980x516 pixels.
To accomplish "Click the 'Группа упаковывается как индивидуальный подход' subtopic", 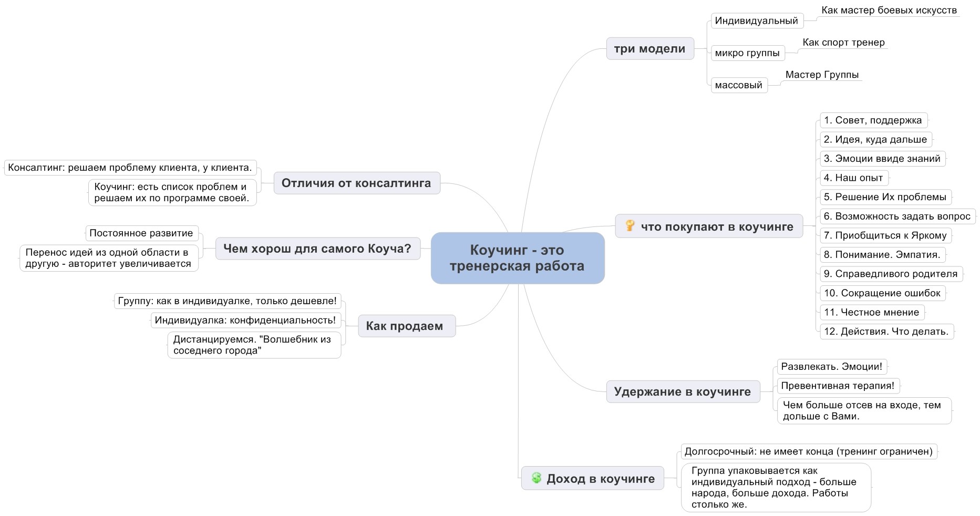I will (x=776, y=487).
